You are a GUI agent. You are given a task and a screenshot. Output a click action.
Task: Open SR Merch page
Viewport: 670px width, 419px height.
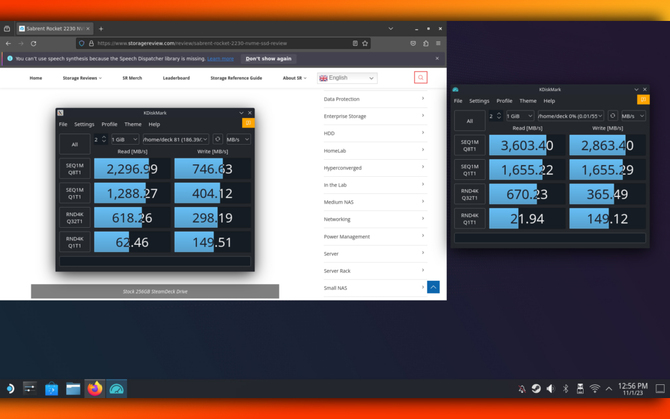[x=132, y=78]
